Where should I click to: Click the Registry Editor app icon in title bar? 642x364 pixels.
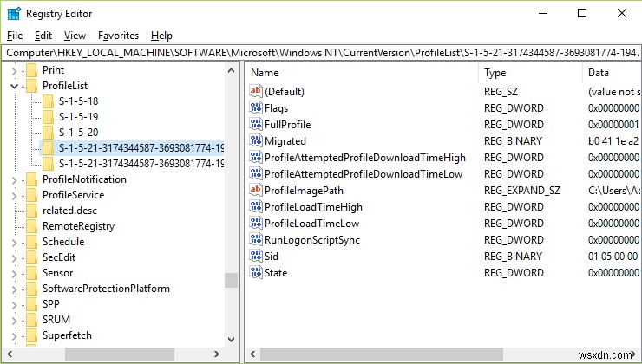[13, 13]
